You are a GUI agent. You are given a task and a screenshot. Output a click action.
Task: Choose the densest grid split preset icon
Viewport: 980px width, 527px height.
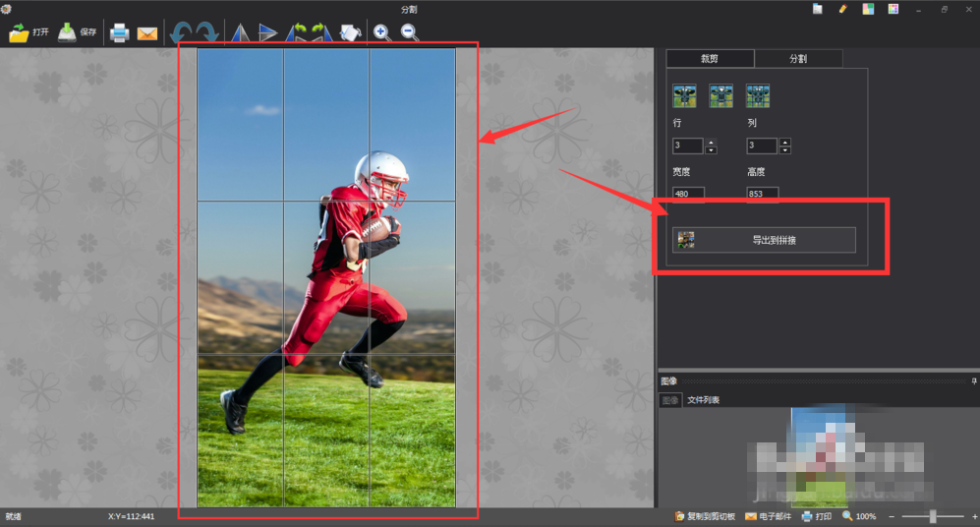click(758, 96)
